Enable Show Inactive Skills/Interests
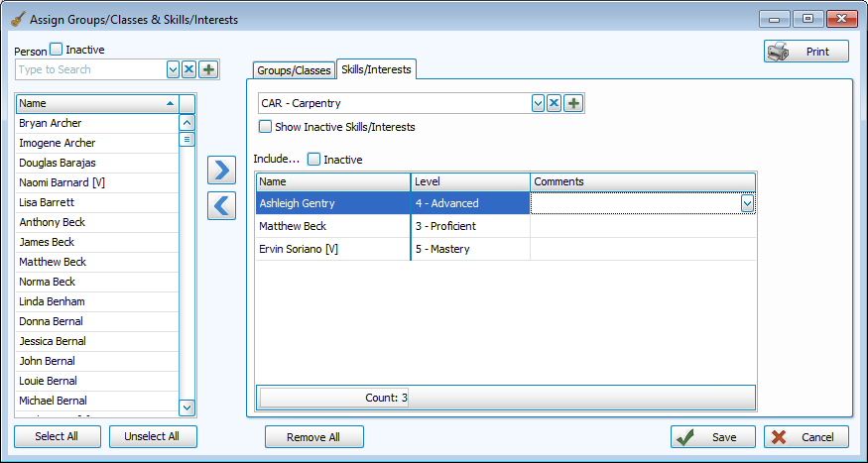 [x=265, y=127]
